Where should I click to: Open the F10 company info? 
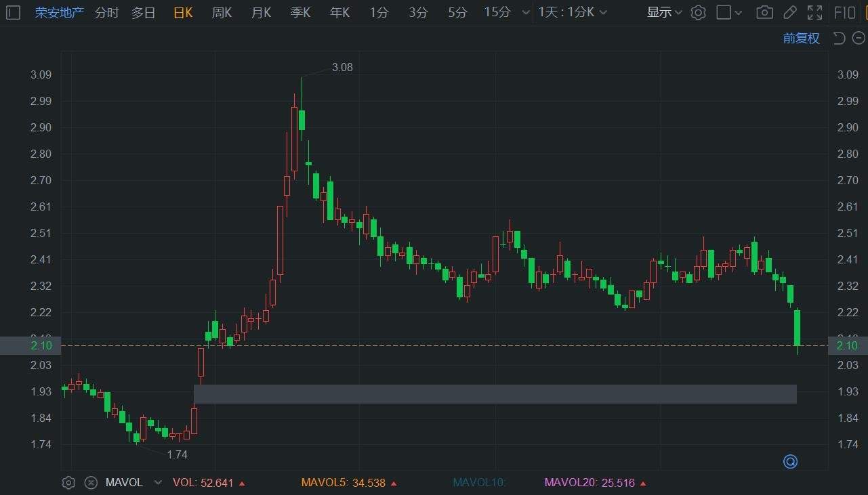point(844,12)
